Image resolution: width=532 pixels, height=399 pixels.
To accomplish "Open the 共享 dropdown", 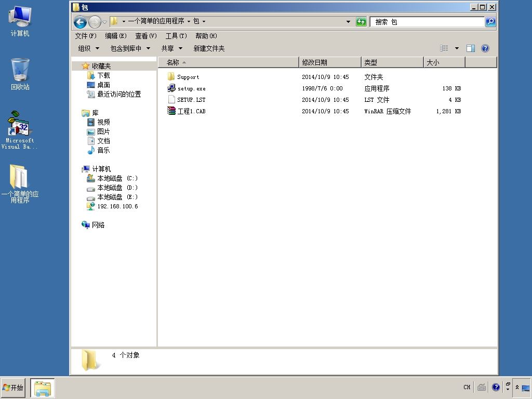I will point(172,48).
